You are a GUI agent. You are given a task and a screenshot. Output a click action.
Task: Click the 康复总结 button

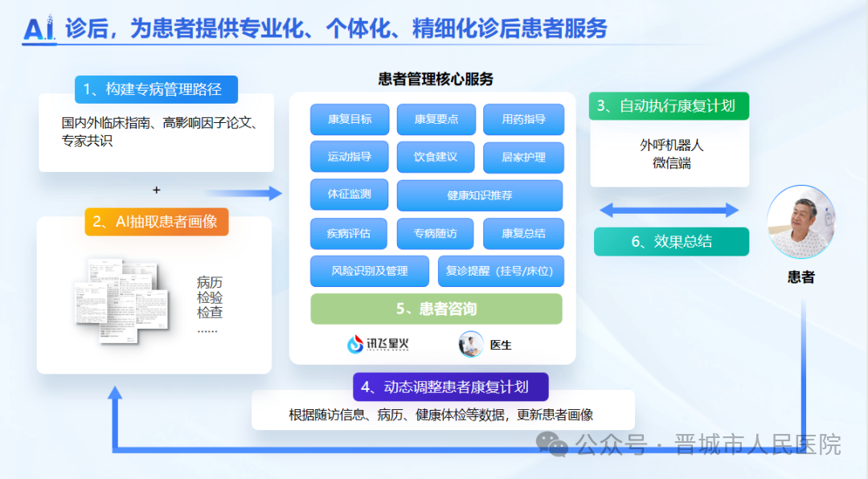pos(524,233)
